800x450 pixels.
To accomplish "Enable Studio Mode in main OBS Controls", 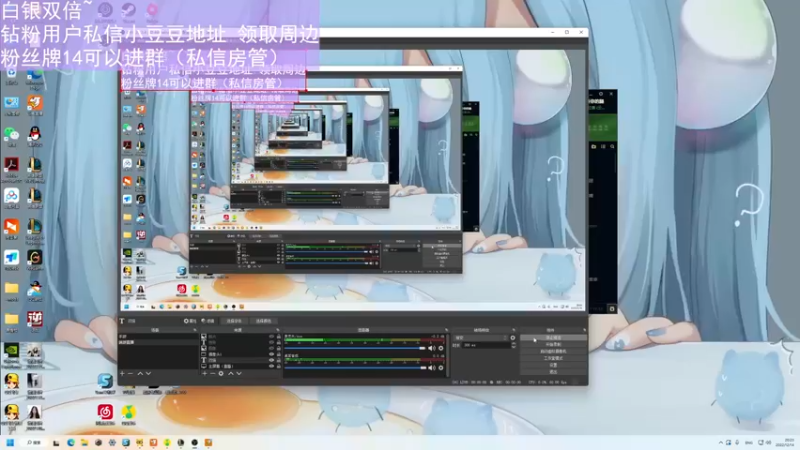I will tap(554, 358).
